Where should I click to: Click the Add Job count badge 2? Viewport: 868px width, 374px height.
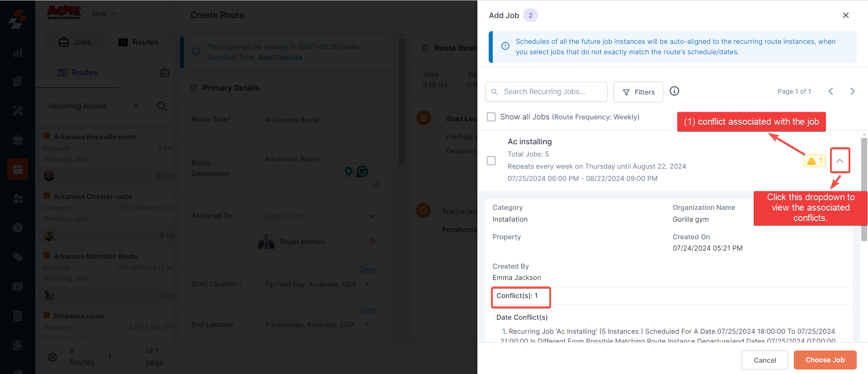(530, 15)
